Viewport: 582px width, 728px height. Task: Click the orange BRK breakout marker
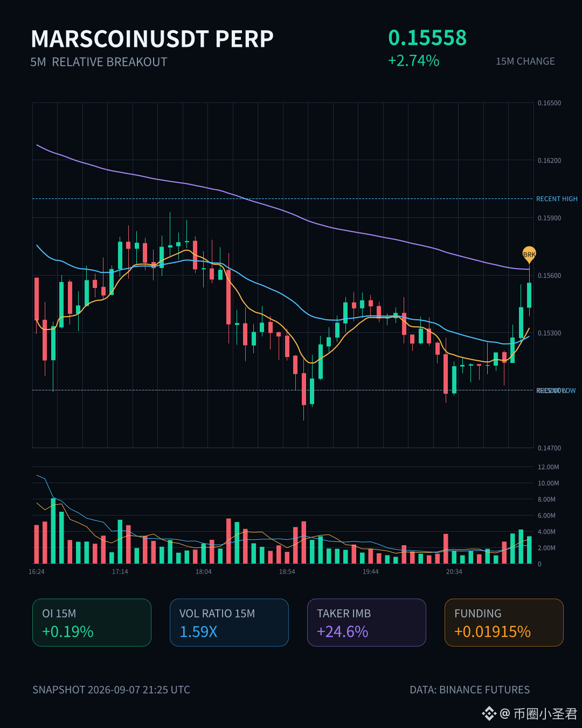pos(529,254)
